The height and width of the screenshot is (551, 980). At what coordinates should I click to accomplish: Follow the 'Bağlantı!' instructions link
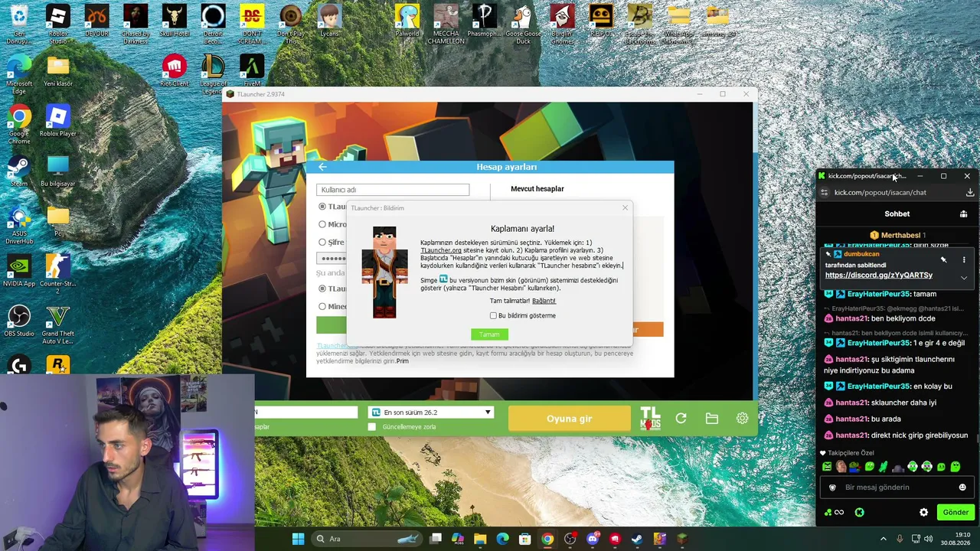coord(544,301)
